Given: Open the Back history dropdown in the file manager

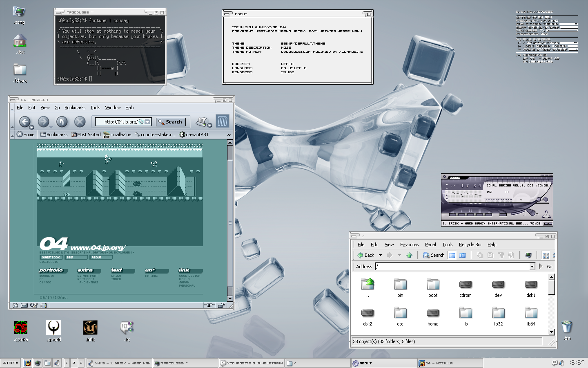Looking at the screenshot, I should (380, 255).
